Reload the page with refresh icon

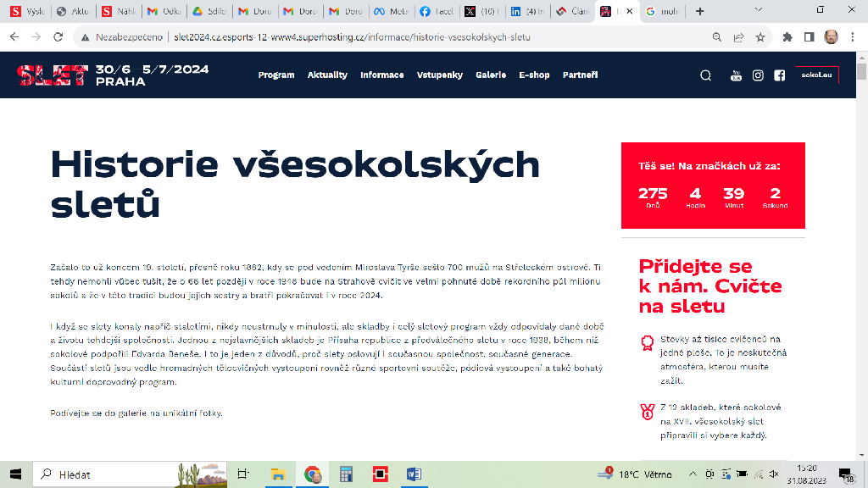58,37
